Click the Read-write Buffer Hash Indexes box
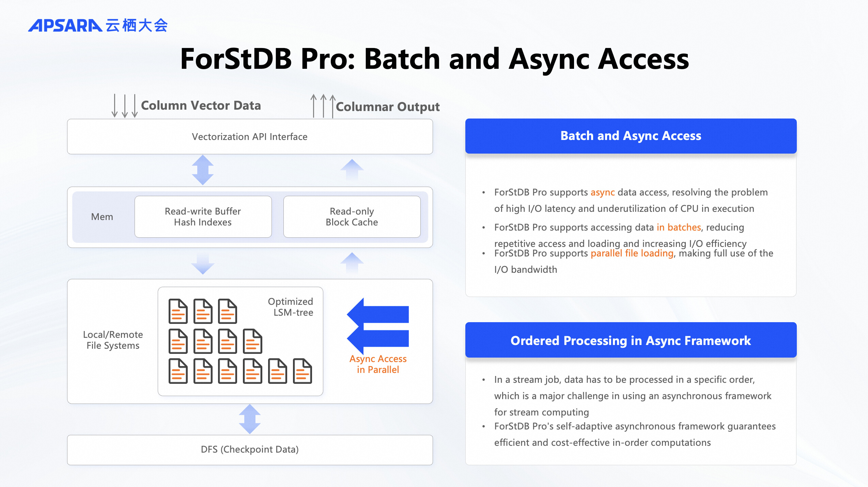 pyautogui.click(x=203, y=217)
